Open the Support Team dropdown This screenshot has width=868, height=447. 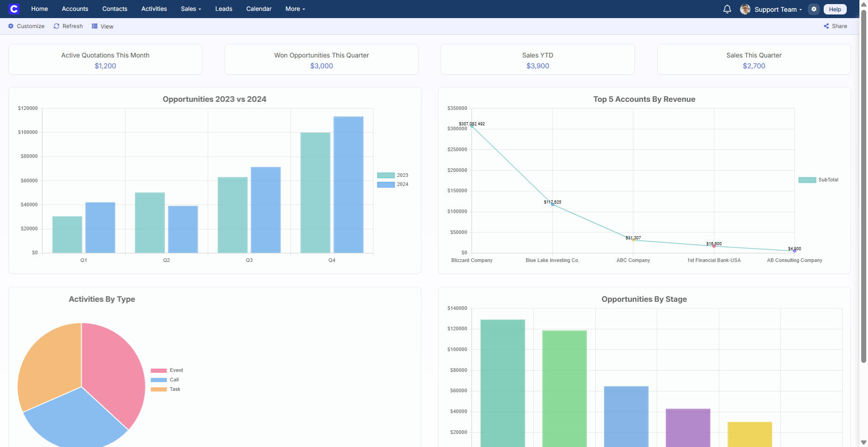tap(775, 9)
